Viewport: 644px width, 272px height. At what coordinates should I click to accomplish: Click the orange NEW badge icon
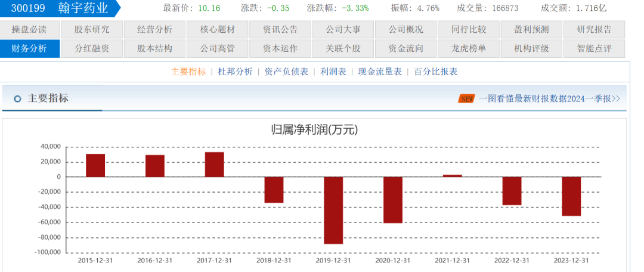pos(466,98)
